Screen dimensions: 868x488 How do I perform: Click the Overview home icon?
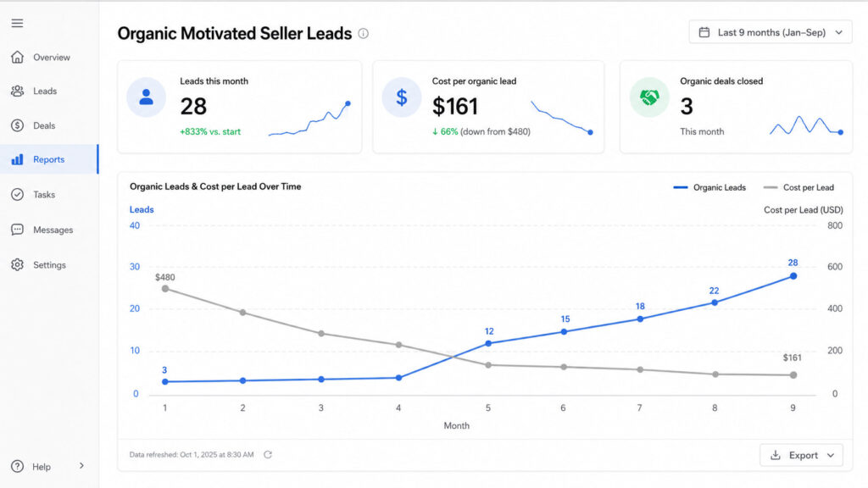[x=17, y=57]
